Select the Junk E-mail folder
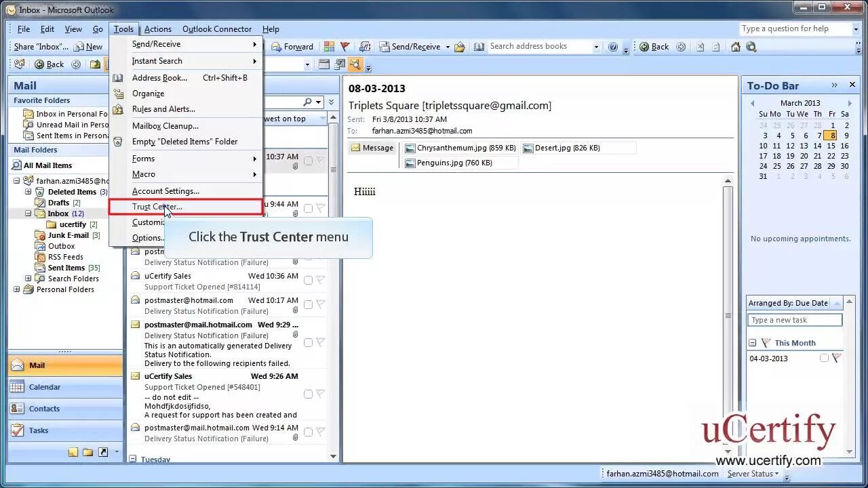This screenshot has height=488, width=868. (68, 235)
